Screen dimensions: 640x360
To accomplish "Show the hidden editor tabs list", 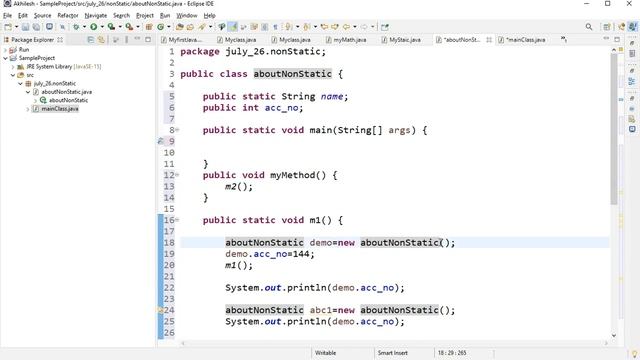I will point(564,39).
